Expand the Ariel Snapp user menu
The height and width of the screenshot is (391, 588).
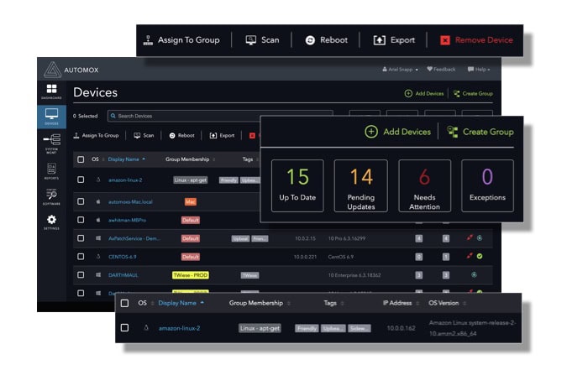400,69
